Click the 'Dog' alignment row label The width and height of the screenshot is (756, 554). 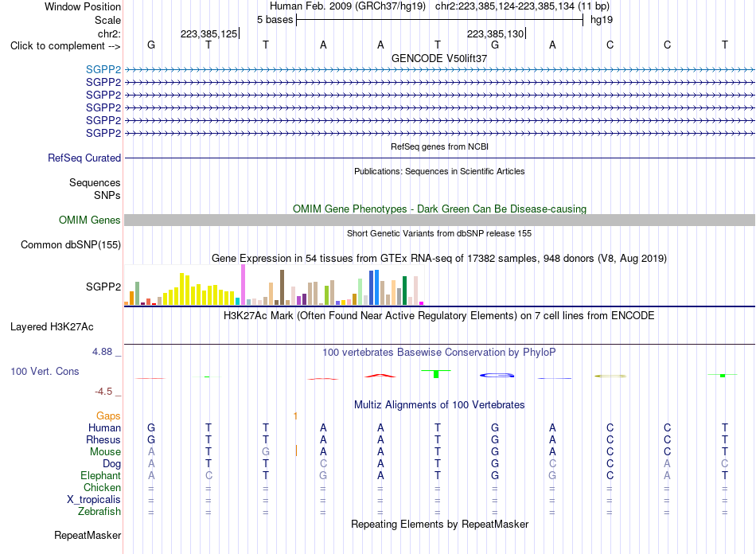tap(112, 464)
